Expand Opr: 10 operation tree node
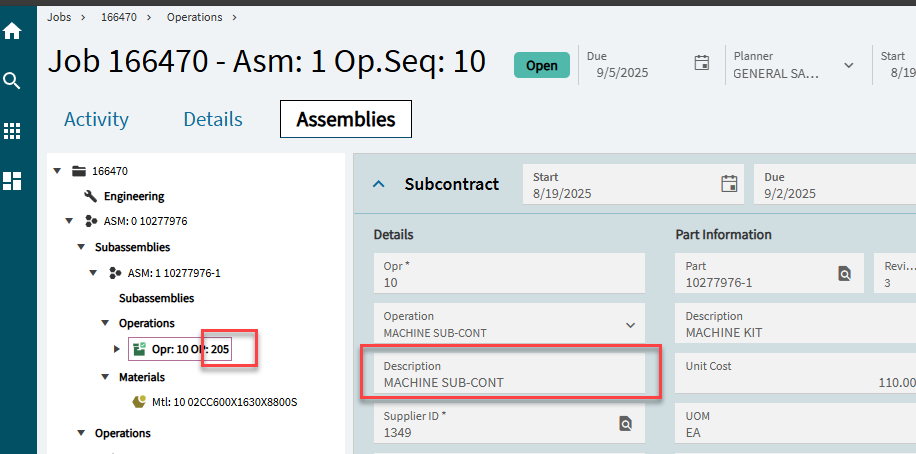The image size is (916, 454). click(117, 349)
